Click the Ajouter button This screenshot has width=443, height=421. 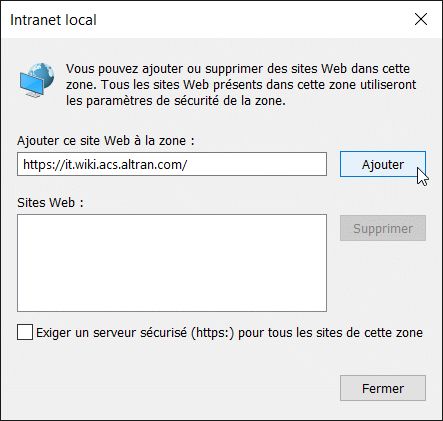[383, 164]
